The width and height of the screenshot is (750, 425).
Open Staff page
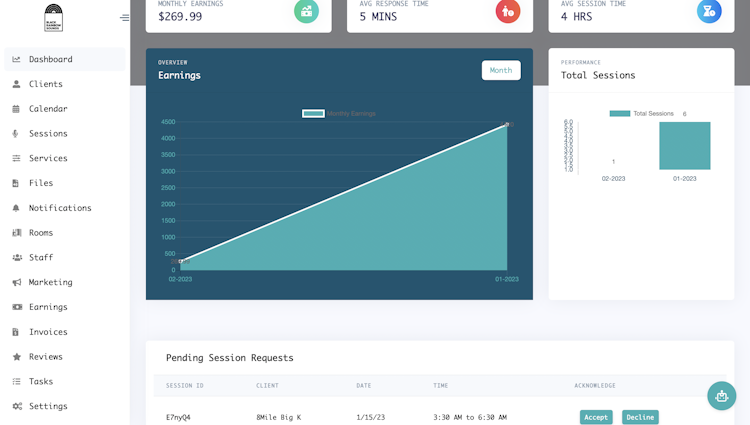point(65,257)
